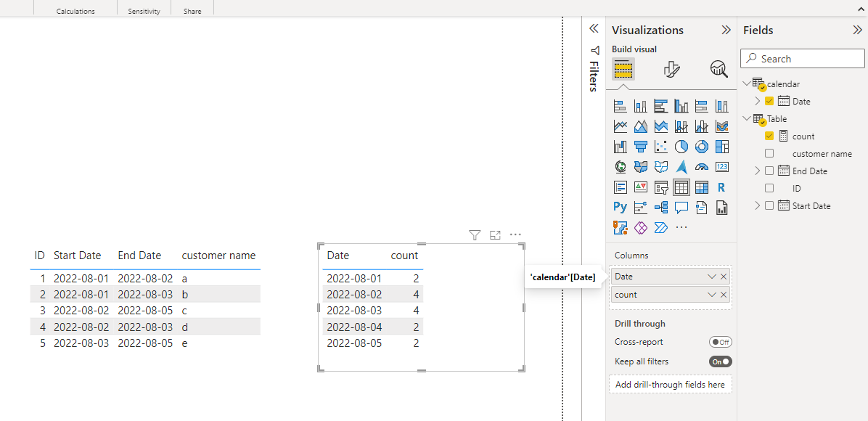
Task: Sort by the customer name column header
Action: 218,256
